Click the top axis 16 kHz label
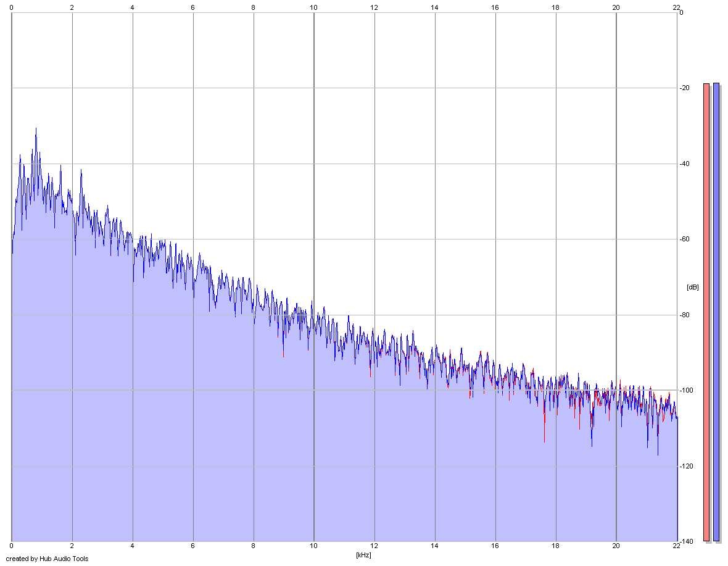The image size is (728, 566). [x=495, y=7]
